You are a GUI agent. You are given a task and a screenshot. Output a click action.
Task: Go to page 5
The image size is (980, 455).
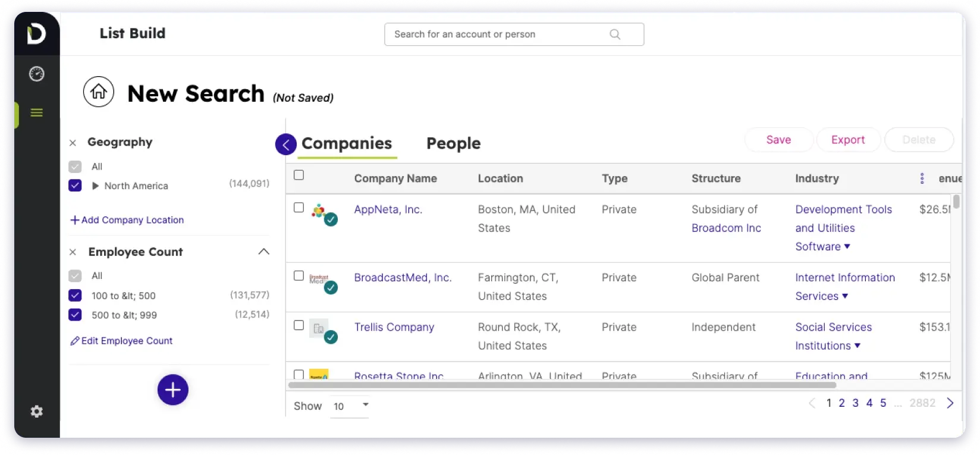[x=883, y=403]
